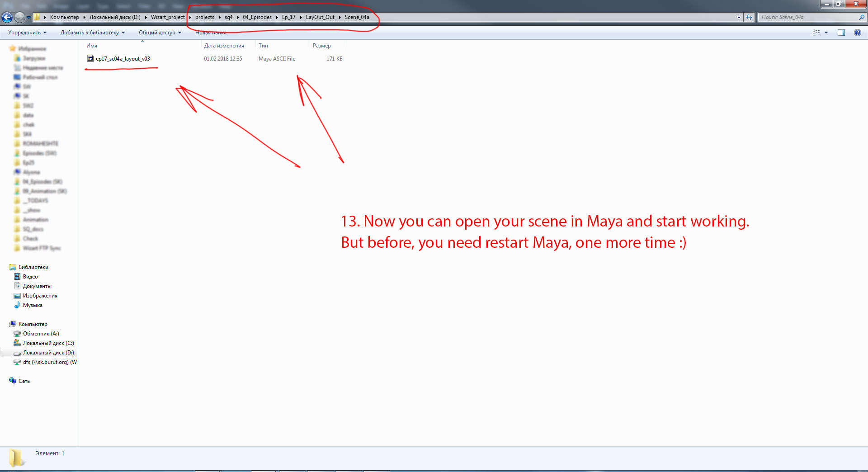Click the Ep_17 breadcrumb segment
Image resolution: width=868 pixels, height=472 pixels.
(x=288, y=17)
